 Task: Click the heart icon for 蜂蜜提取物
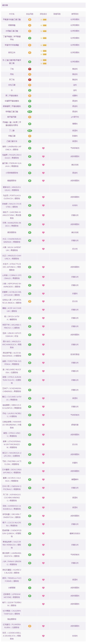click(43, 180)
